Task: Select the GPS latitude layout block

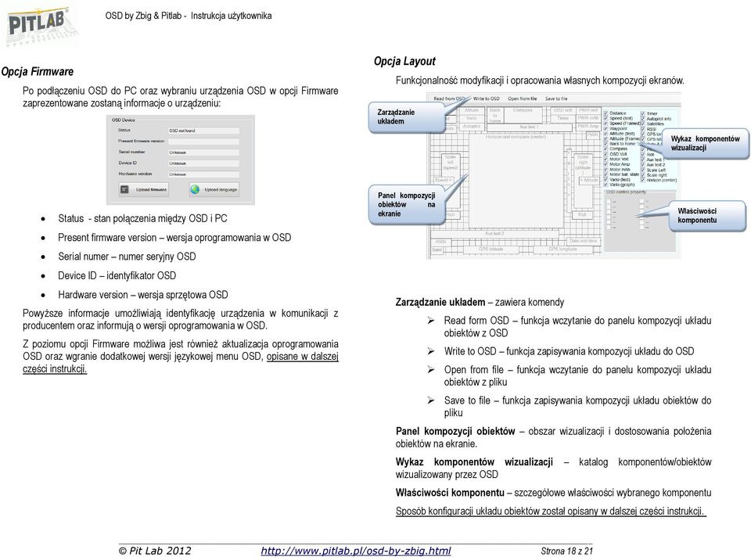Action: (x=491, y=249)
